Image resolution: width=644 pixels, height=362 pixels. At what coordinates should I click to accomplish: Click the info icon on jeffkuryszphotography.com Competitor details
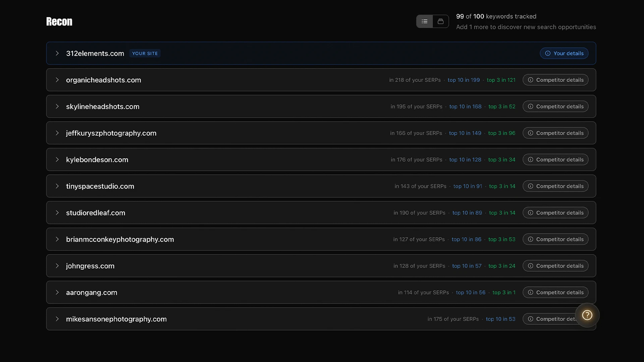[530, 133]
